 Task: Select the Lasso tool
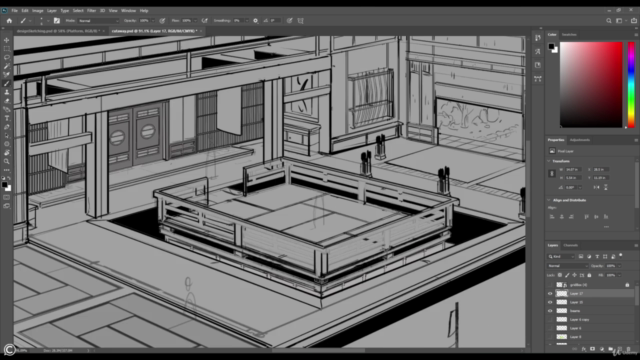7,57
